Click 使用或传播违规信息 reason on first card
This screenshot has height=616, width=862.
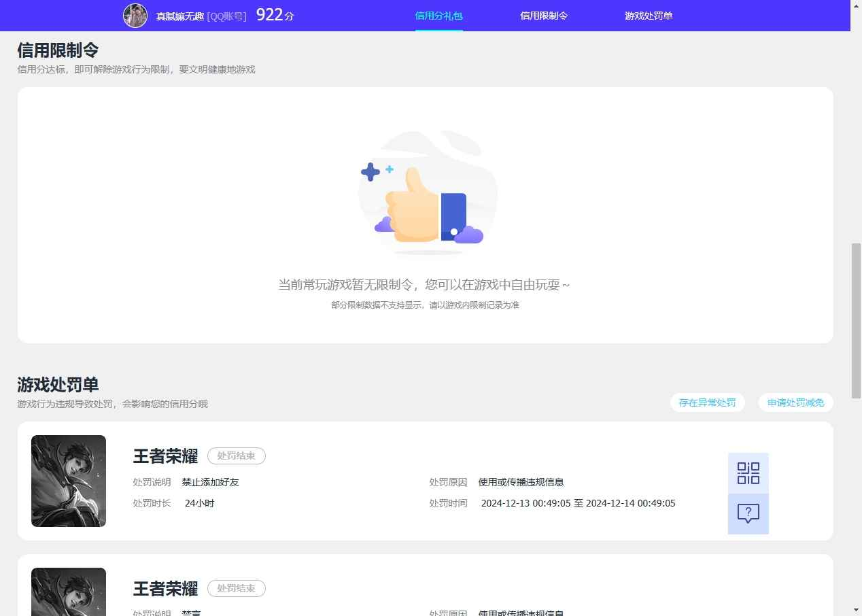pos(521,482)
